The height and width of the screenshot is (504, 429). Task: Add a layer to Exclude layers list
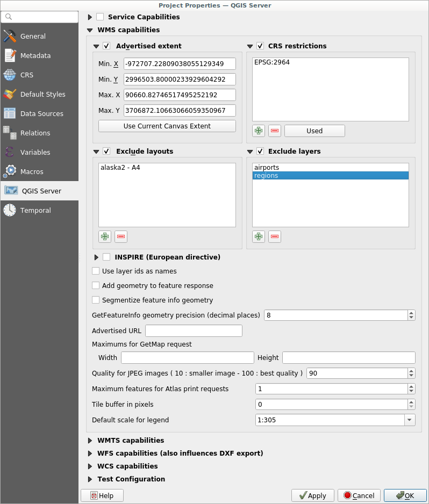pos(259,236)
